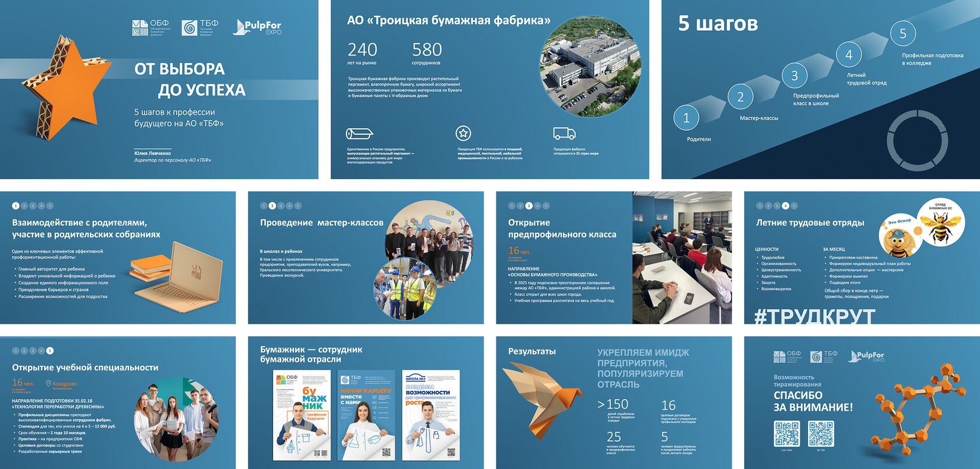Open the Начни карьеру вместе с нами poster
Viewport: 980px width, 469px height.
pos(366,416)
